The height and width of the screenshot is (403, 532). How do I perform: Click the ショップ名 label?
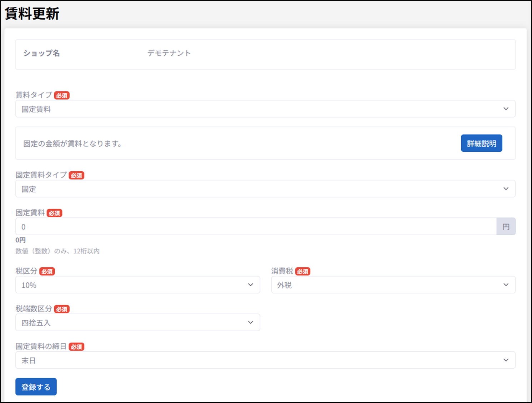pyautogui.click(x=41, y=54)
